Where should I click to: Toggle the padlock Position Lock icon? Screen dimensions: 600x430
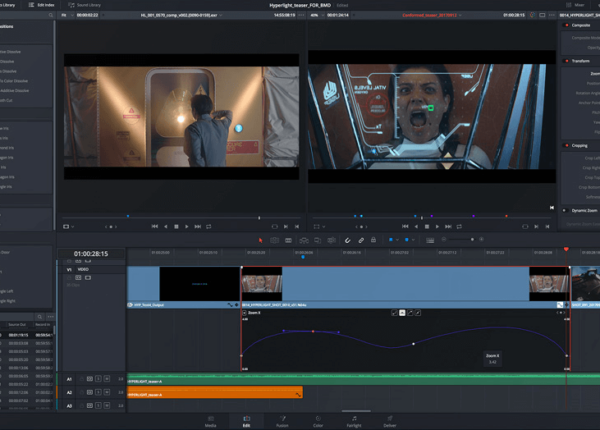point(373,240)
